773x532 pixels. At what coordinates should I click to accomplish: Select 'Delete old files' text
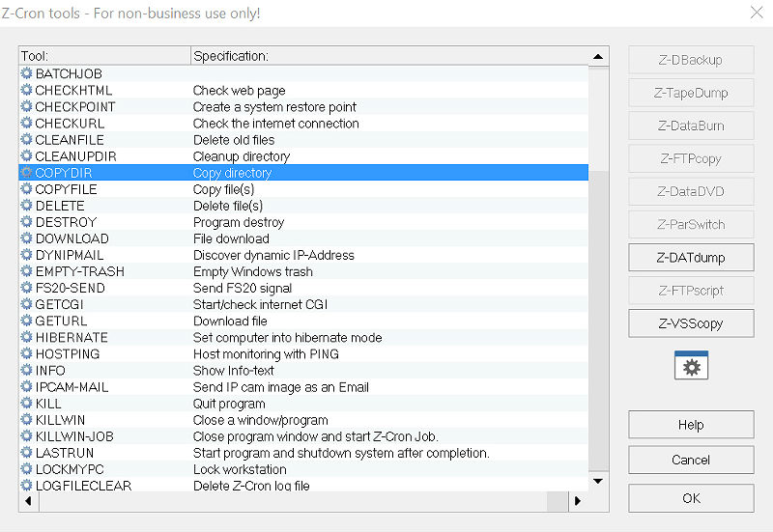(234, 140)
